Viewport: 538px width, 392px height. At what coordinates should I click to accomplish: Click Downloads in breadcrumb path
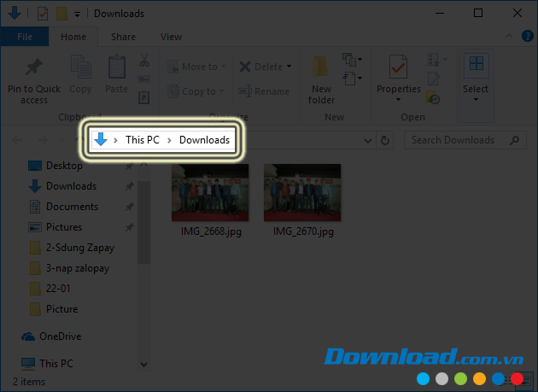(x=204, y=140)
